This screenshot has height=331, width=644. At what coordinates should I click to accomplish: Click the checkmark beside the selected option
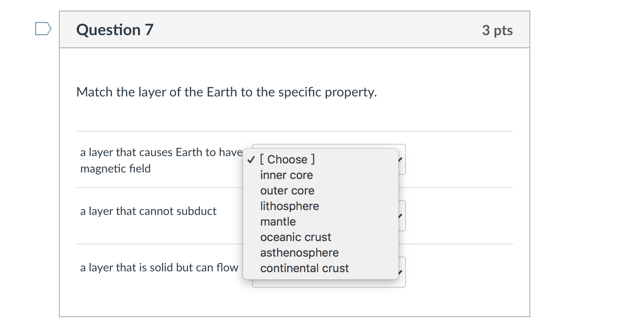(251, 160)
